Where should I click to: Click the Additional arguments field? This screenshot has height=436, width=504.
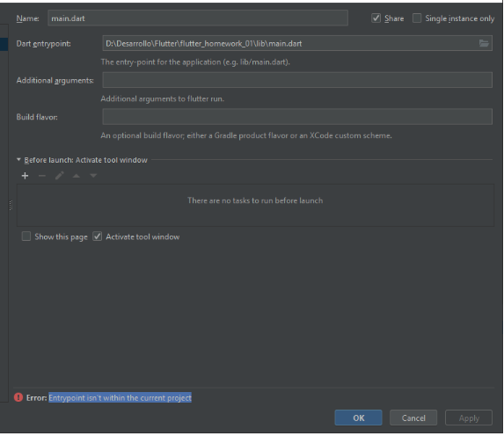(297, 80)
